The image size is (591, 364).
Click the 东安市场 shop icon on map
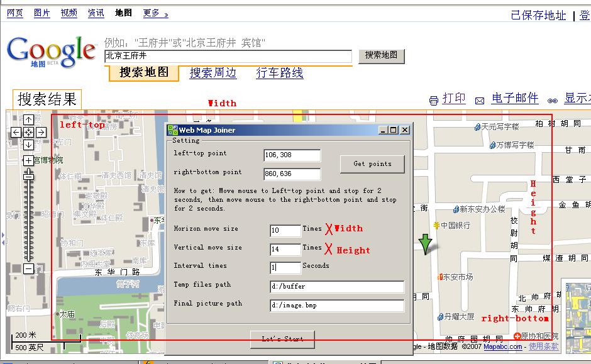pyautogui.click(x=440, y=277)
